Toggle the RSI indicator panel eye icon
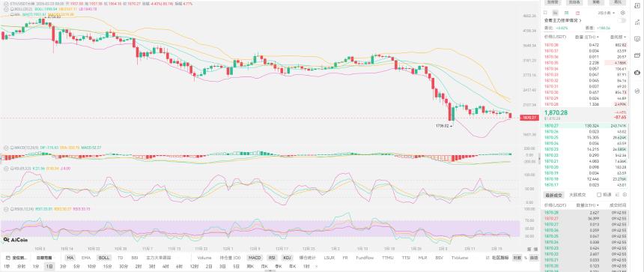 (x=6, y=209)
